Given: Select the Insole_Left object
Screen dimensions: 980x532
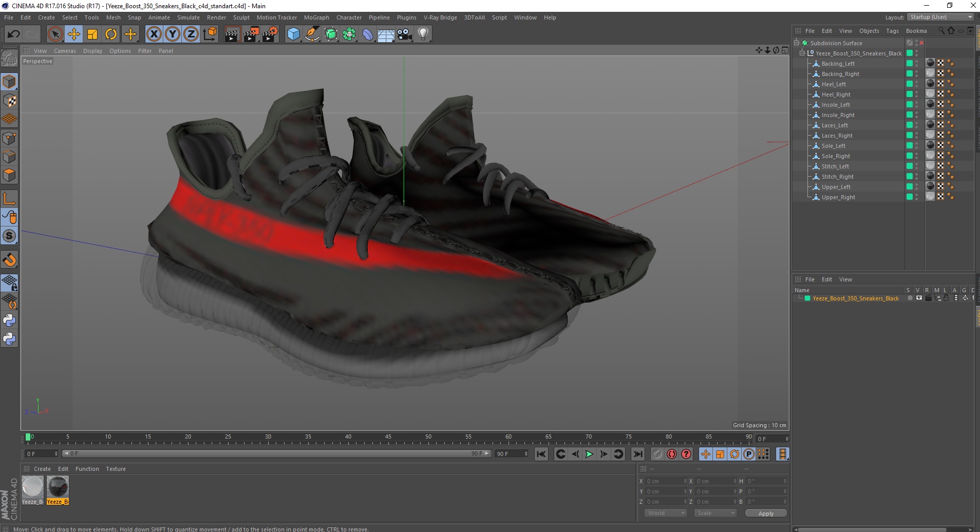Looking at the screenshot, I should (x=836, y=105).
